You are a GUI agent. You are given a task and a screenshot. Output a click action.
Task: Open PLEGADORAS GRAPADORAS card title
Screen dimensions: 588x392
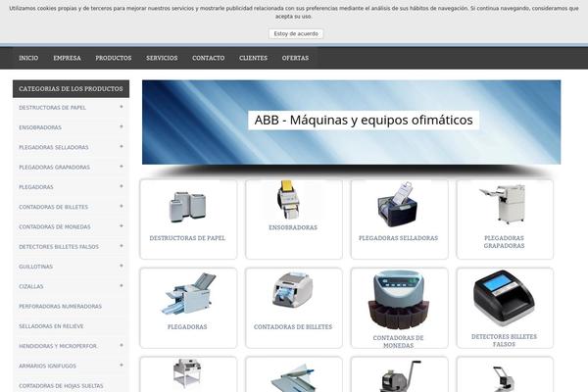click(x=504, y=242)
